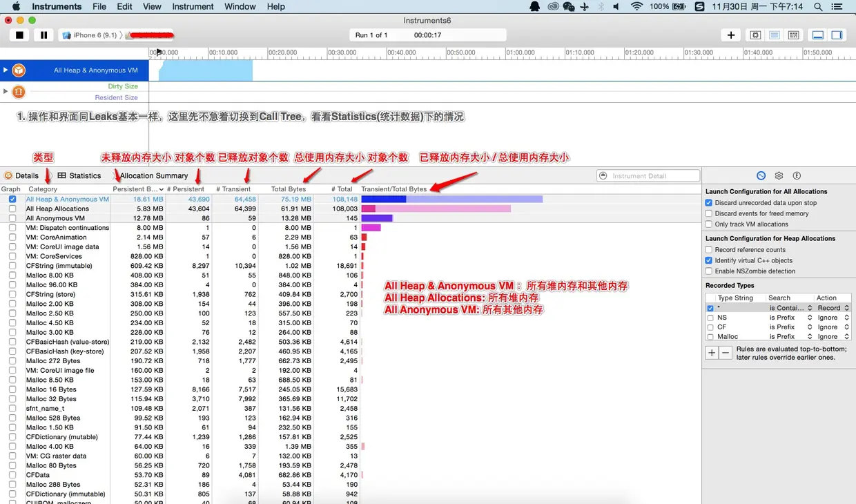Expand the All Heap & Anonymous VM track
Image resolution: width=856 pixels, height=504 pixels.
click(6, 70)
